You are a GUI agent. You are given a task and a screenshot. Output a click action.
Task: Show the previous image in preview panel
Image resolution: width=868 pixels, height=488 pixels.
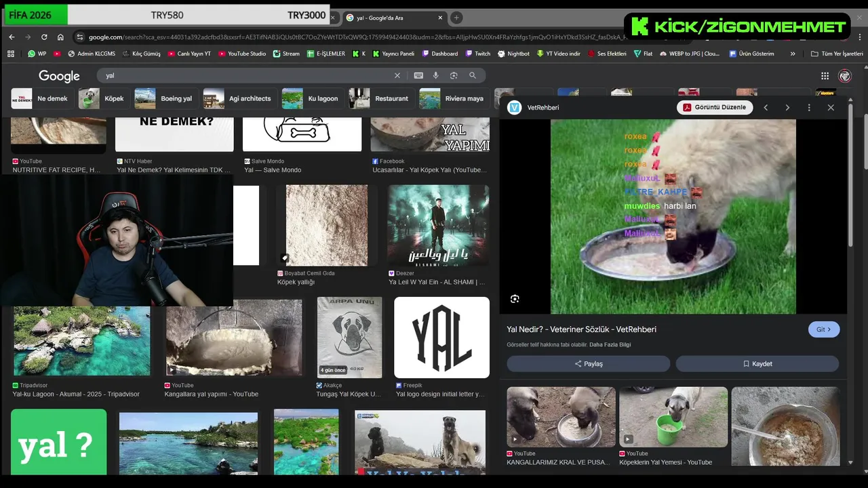(x=766, y=108)
